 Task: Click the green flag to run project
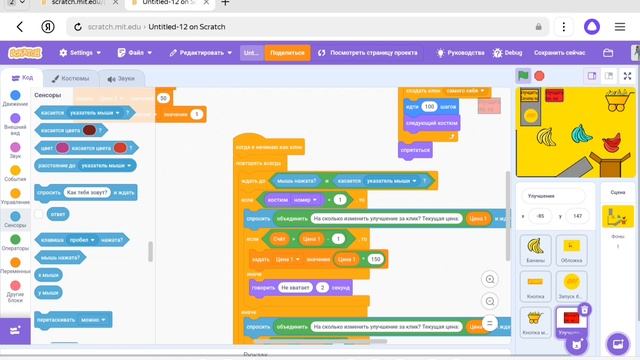523,76
